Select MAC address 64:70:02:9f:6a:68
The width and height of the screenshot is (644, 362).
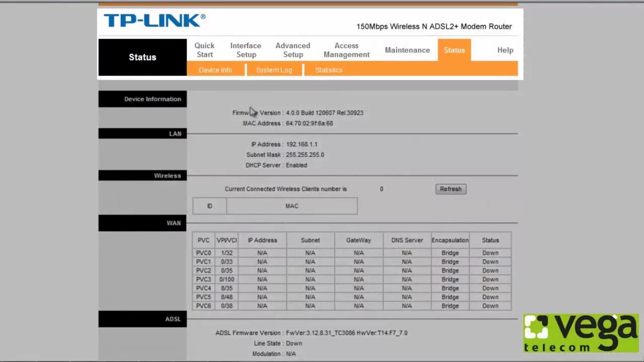(309, 123)
